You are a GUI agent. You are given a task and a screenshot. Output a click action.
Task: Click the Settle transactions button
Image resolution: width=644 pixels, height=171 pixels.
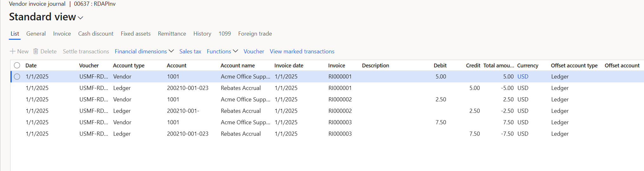86,51
